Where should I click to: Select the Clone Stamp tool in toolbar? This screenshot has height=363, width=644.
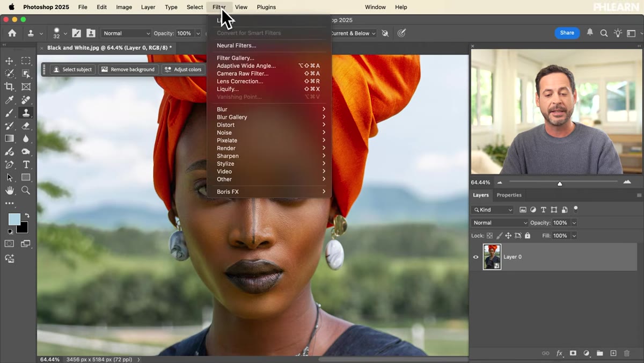[x=26, y=113]
